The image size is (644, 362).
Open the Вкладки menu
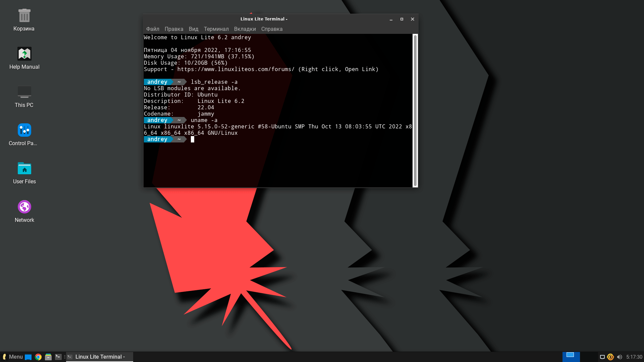coord(245,29)
